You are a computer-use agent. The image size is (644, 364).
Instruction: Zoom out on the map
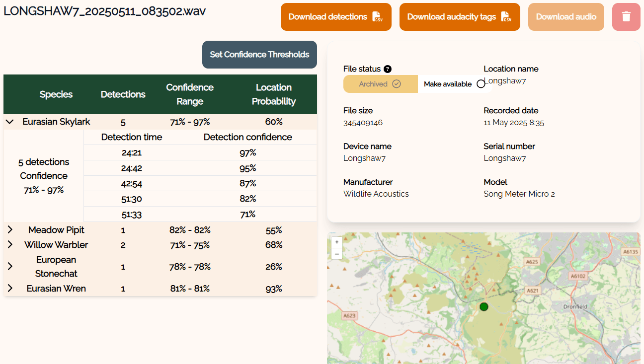click(337, 254)
